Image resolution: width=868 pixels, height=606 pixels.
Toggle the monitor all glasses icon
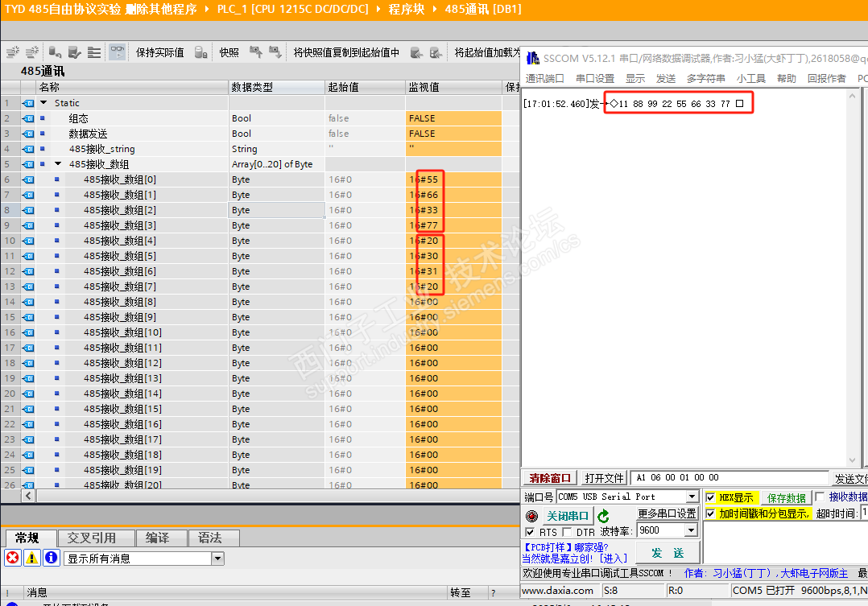[x=117, y=52]
